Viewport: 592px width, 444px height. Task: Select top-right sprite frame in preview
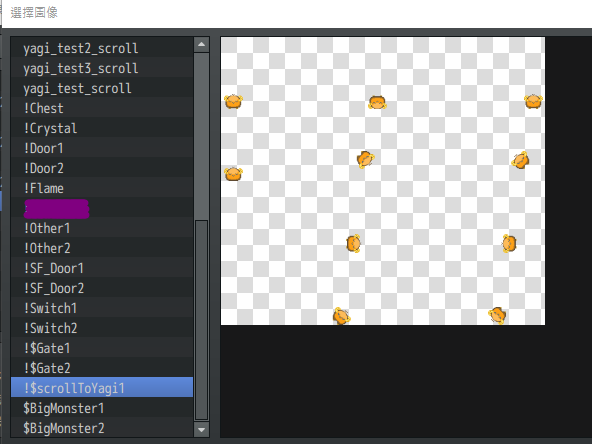tap(533, 101)
